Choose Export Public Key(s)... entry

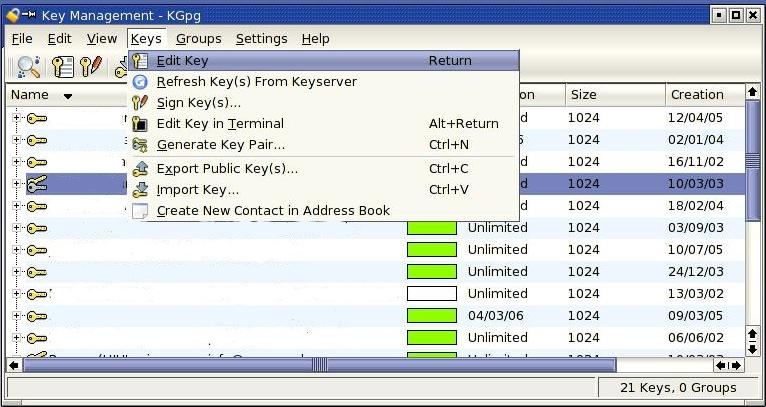(x=323, y=169)
